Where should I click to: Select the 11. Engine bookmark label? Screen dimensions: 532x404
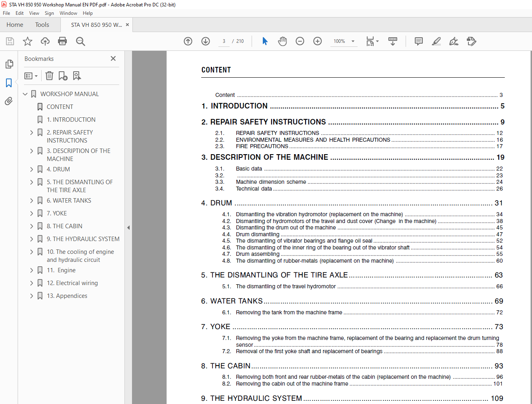61,270
